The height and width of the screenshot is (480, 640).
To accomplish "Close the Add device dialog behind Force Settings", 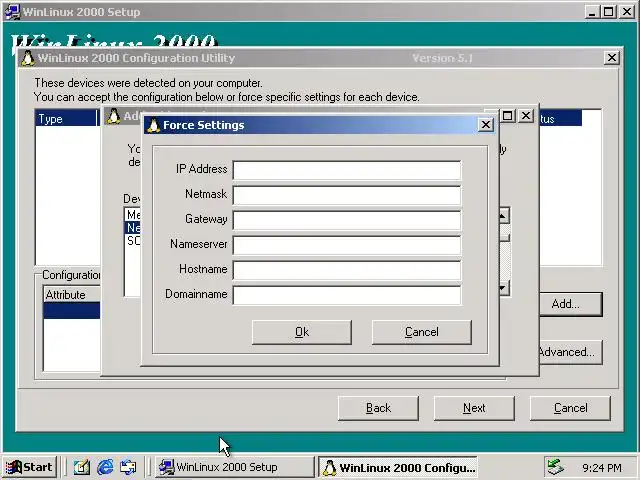I will click(x=526, y=116).
